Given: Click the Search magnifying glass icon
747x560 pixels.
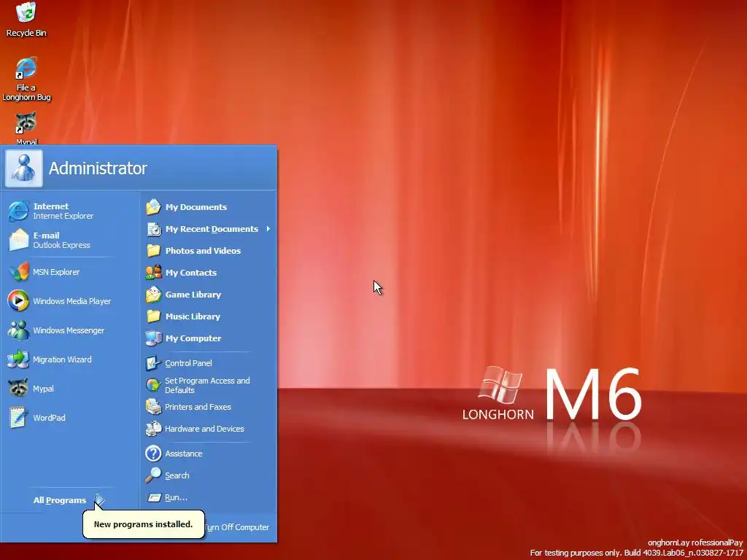Looking at the screenshot, I should point(153,475).
